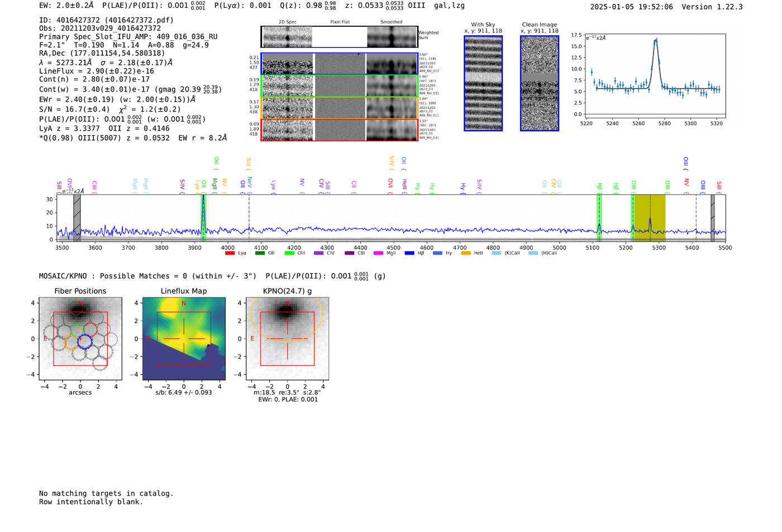The image size is (782, 532).
Task: Click the hatched gray band near 3550 Å
Action: coord(77,218)
